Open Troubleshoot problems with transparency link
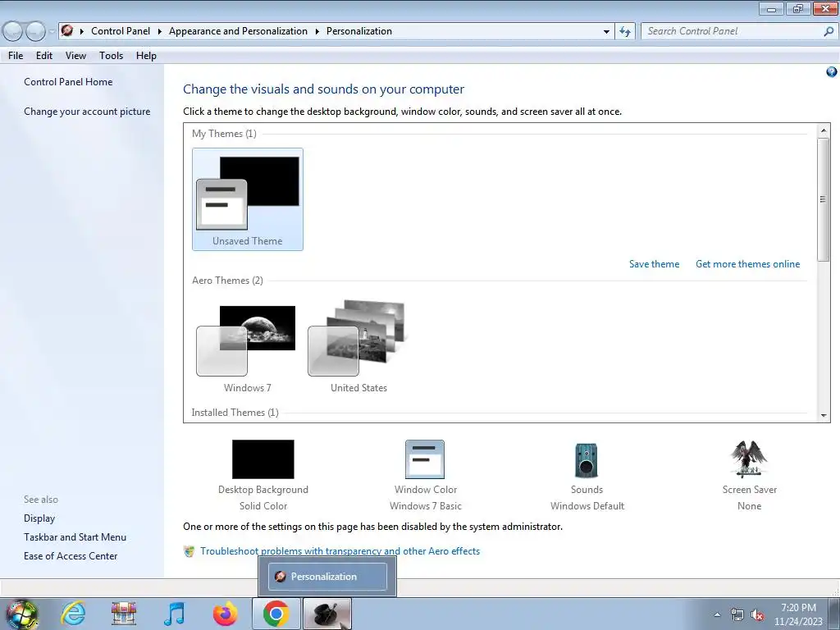840x630 pixels. point(340,551)
